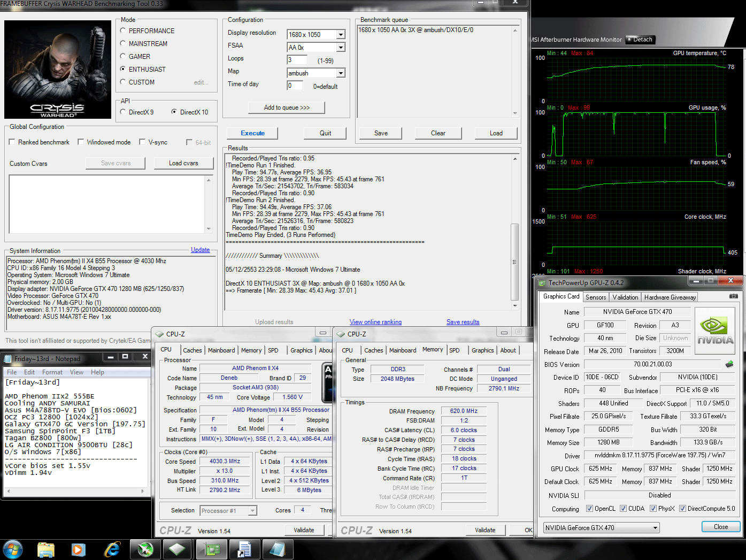Open Windows Media Player from the taskbar
Viewport: 746px width, 560px height.
[78, 549]
